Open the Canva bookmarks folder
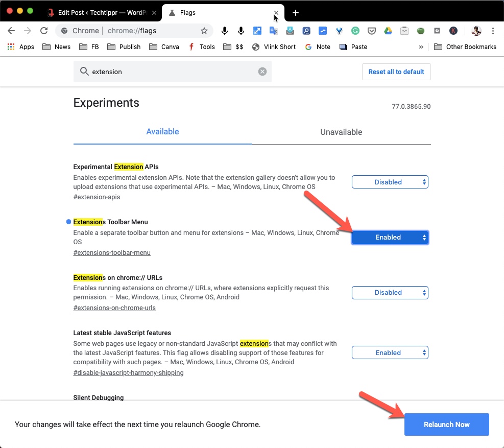Viewport: 504px width, 448px height. pyautogui.click(x=164, y=46)
